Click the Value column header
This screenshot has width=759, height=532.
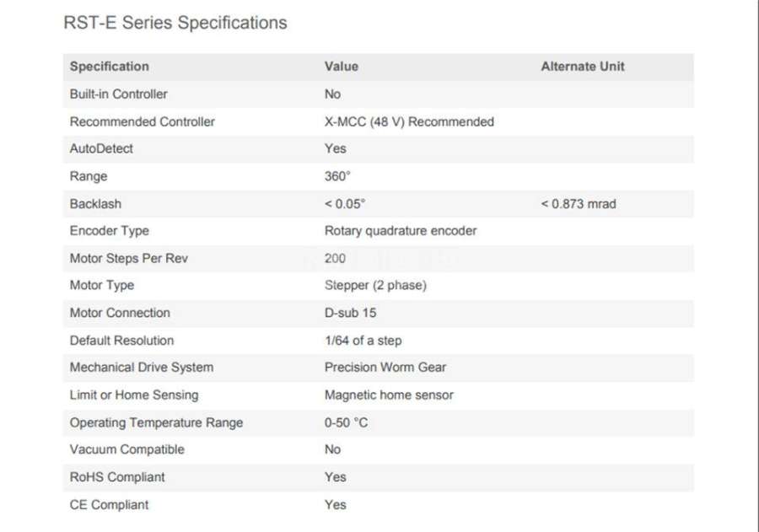click(342, 67)
